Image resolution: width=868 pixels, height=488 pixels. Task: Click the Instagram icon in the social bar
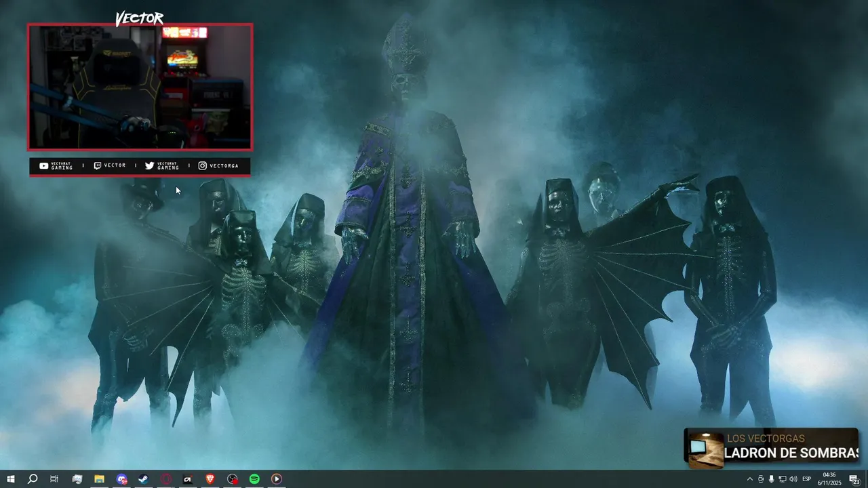coord(203,165)
